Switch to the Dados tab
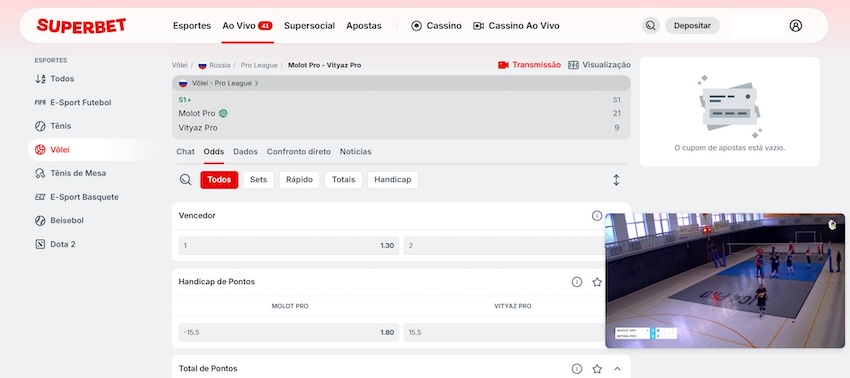850x378 pixels. (246, 152)
